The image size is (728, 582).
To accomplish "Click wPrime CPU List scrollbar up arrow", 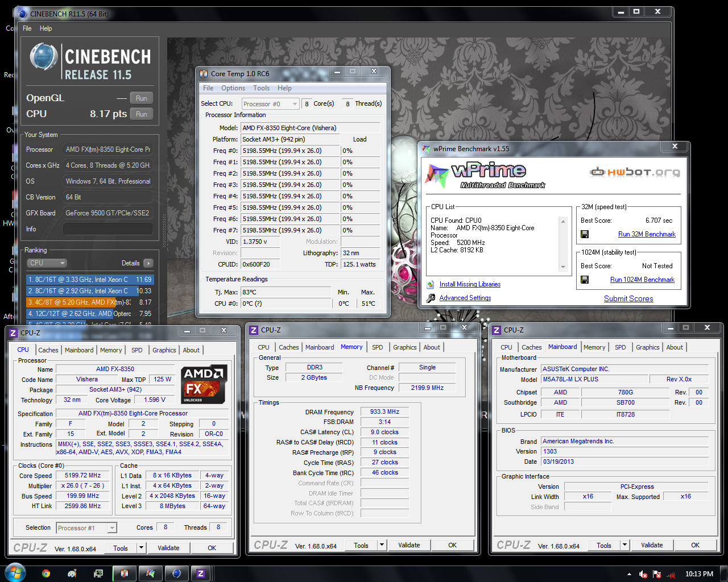I will click(x=563, y=222).
